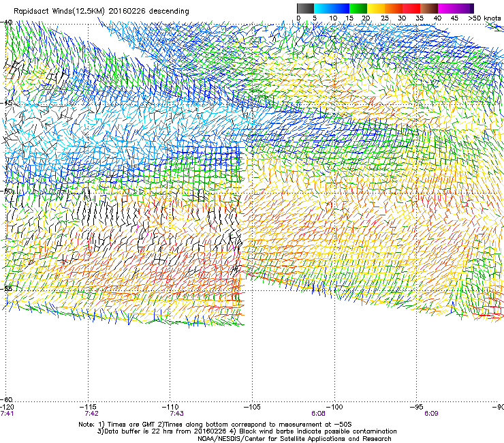This screenshot has height=443, width=504.
Task: Click the '5' legend scale label
Action: coord(315,18)
